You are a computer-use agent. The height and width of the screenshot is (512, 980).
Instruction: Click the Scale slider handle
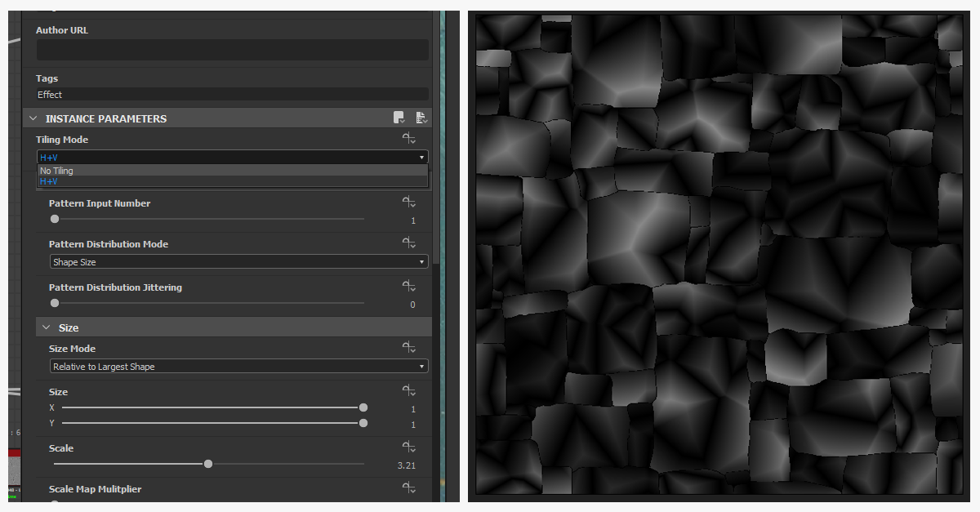coord(208,464)
